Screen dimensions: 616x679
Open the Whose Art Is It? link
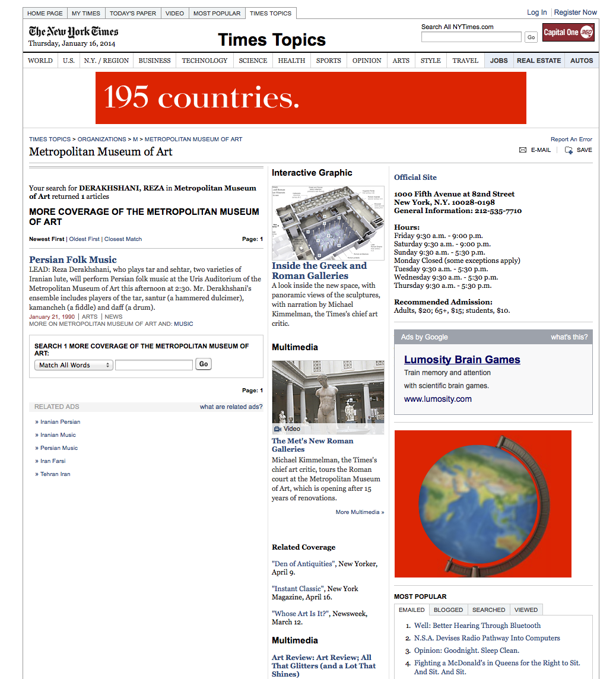tap(300, 614)
